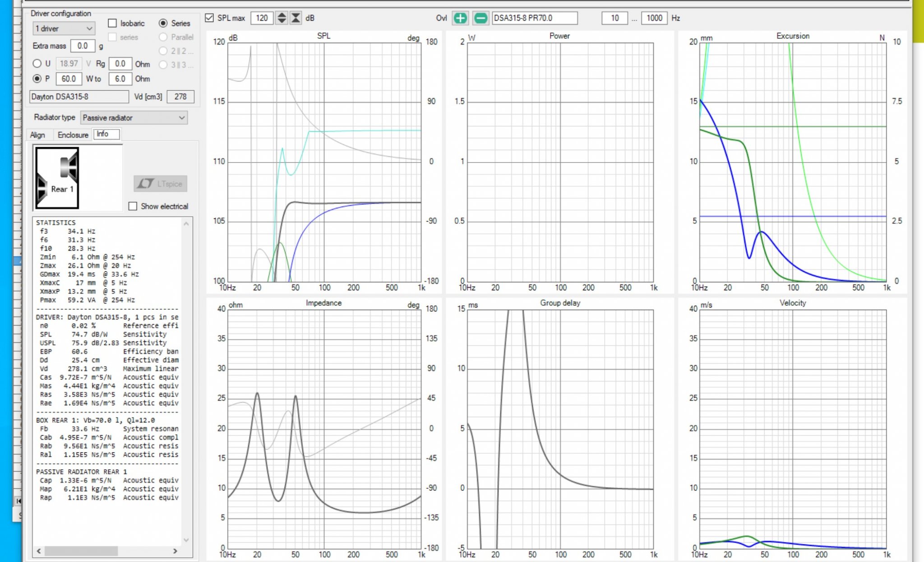Image resolution: width=924 pixels, height=562 pixels.
Task: Click the SPL graph title
Action: pyautogui.click(x=323, y=36)
